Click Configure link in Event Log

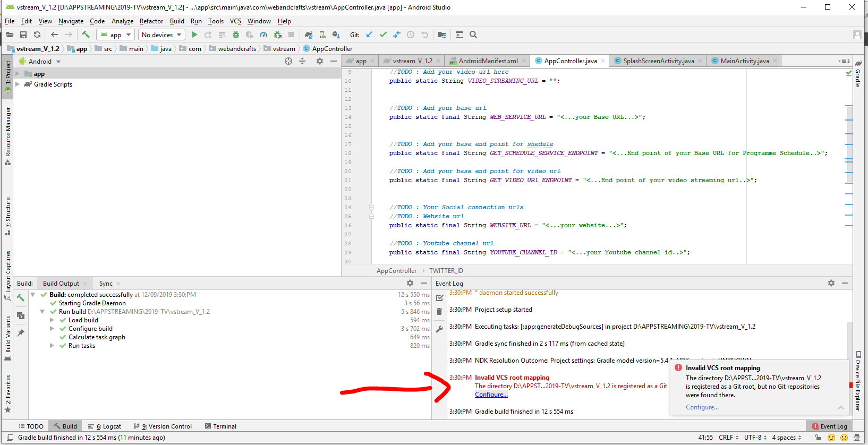coord(491,395)
